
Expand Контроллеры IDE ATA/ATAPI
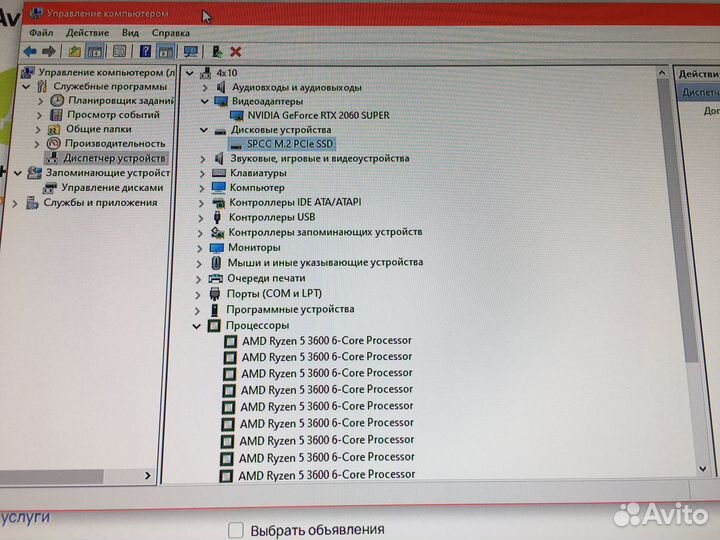201,202
